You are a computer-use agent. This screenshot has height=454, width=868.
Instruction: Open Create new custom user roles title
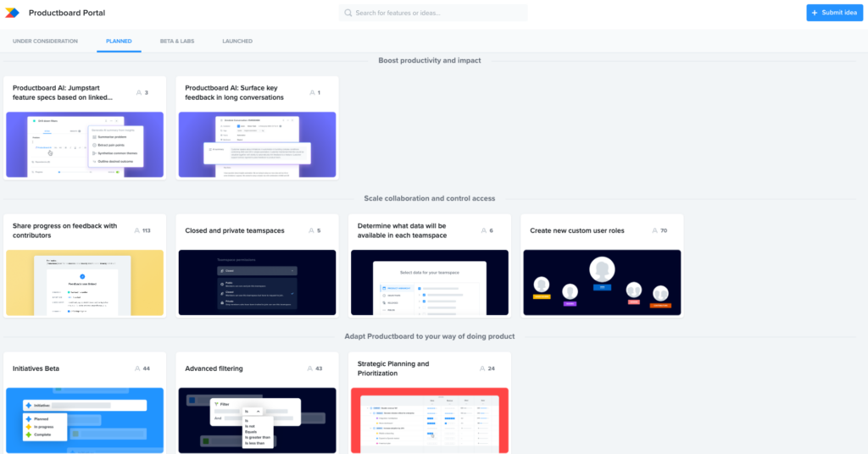(576, 230)
